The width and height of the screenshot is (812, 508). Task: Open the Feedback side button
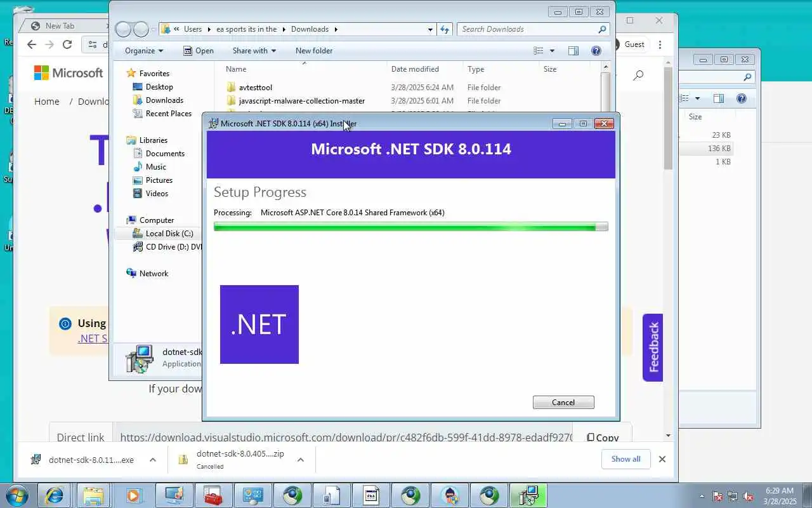click(653, 347)
